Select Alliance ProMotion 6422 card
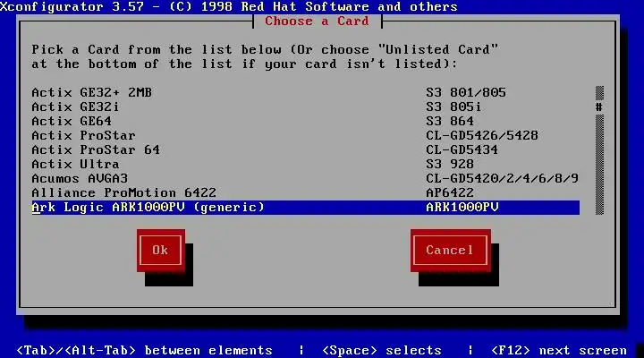Screen dimensions: 644x358 [306, 192]
